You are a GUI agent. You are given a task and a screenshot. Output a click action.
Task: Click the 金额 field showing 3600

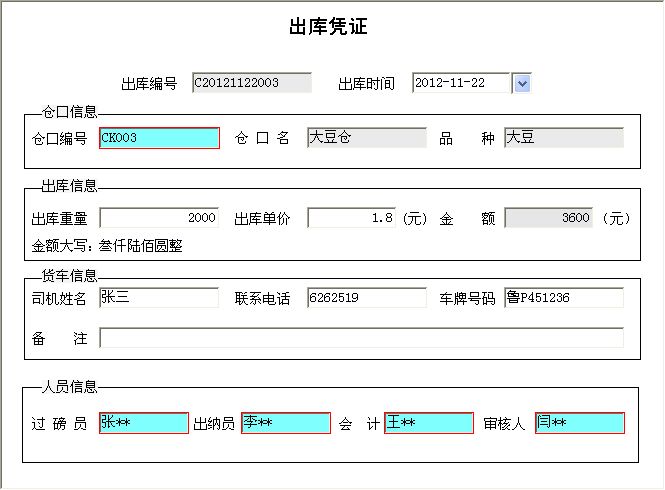(549, 218)
